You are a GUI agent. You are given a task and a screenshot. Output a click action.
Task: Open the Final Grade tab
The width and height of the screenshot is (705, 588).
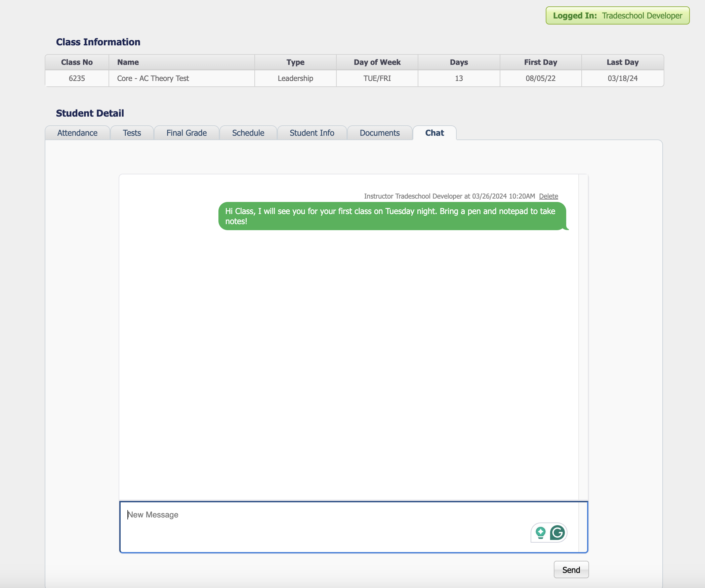coord(186,133)
